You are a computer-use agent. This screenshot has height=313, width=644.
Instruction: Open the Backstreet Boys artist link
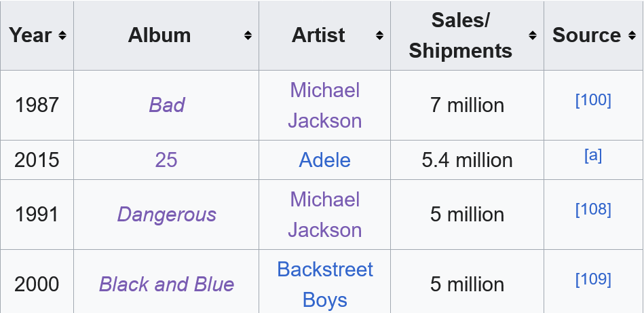[x=324, y=284]
